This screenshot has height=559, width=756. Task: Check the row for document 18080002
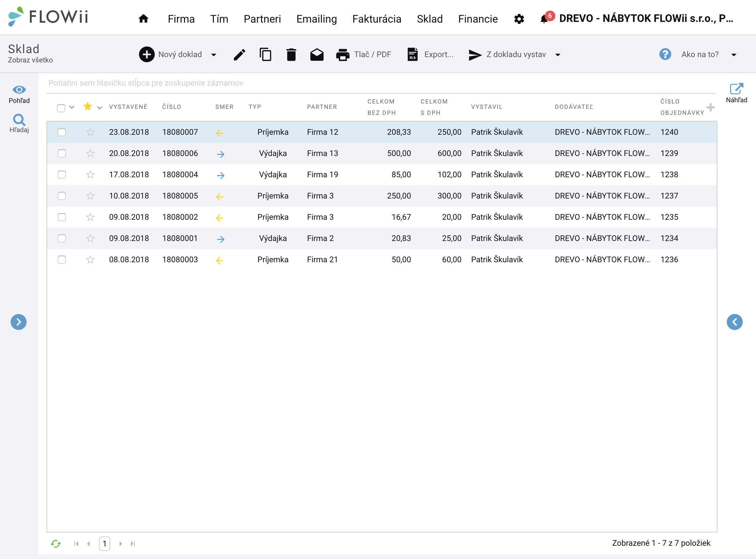point(62,217)
